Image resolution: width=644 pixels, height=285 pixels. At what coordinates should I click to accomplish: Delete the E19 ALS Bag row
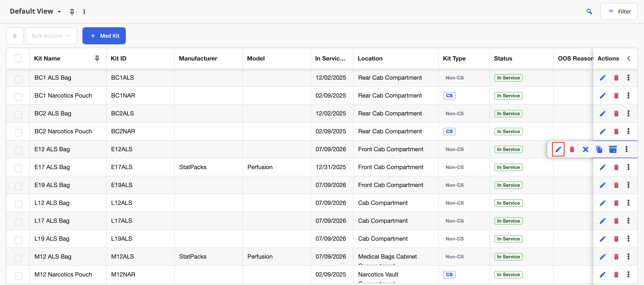(616, 185)
